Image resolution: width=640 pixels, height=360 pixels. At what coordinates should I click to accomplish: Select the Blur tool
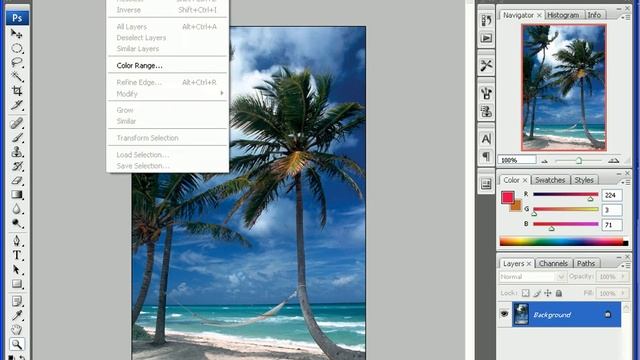(x=16, y=209)
